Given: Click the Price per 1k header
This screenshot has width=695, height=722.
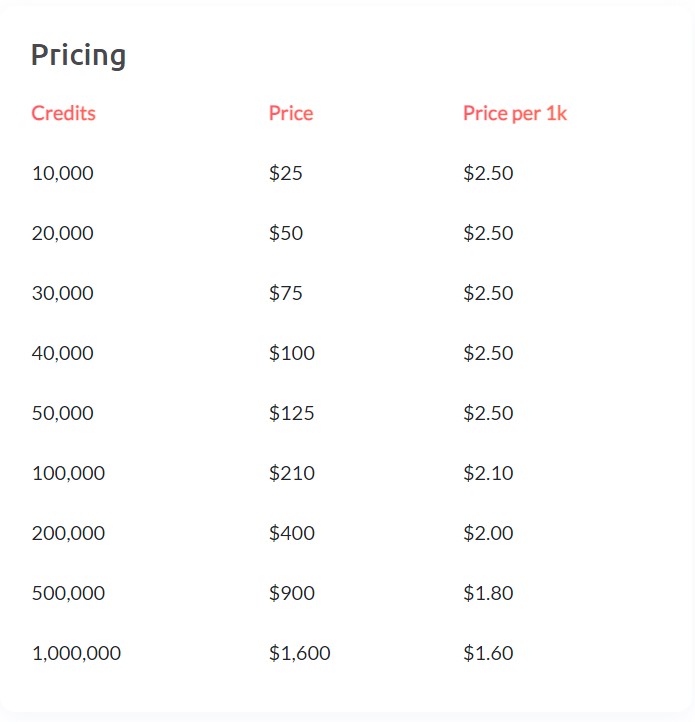Looking at the screenshot, I should pyautogui.click(x=514, y=113).
